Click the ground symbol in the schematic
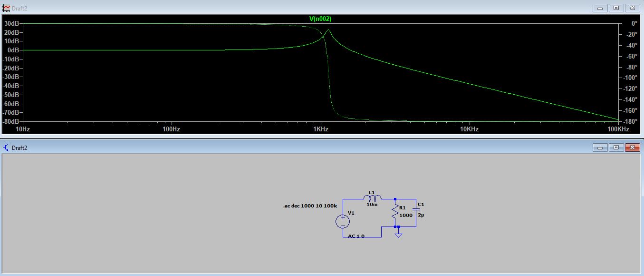This screenshot has height=276, width=644. tap(398, 235)
